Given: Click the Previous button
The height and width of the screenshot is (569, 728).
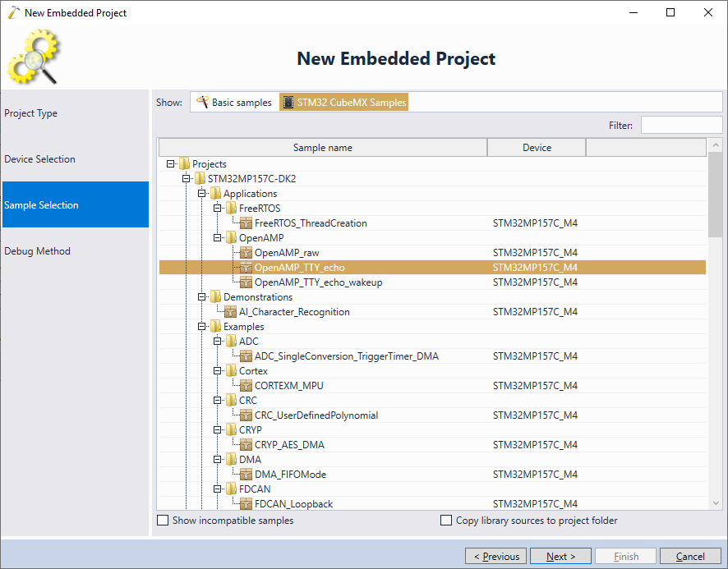Looking at the screenshot, I should (x=495, y=556).
